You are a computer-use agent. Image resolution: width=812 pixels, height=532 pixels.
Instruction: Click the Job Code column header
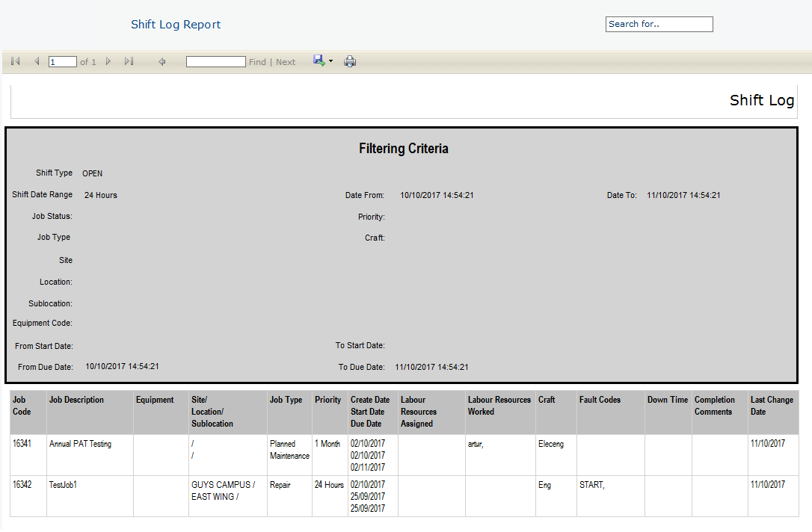[22, 406]
